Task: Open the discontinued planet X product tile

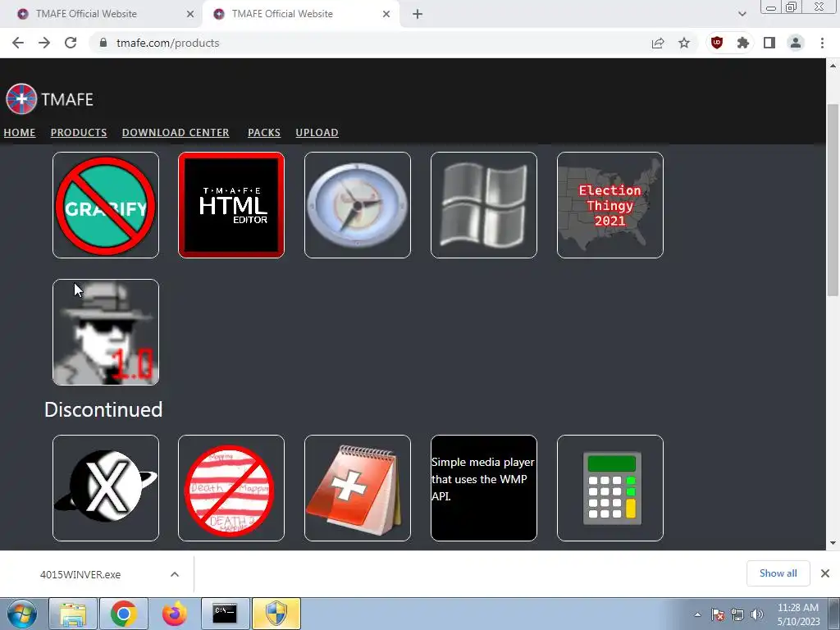Action: point(106,488)
